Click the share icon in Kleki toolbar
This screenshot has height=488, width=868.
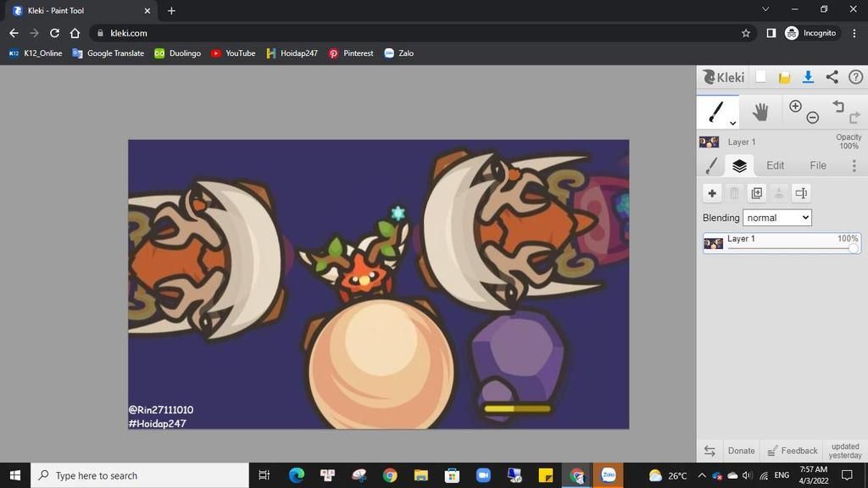tap(832, 77)
